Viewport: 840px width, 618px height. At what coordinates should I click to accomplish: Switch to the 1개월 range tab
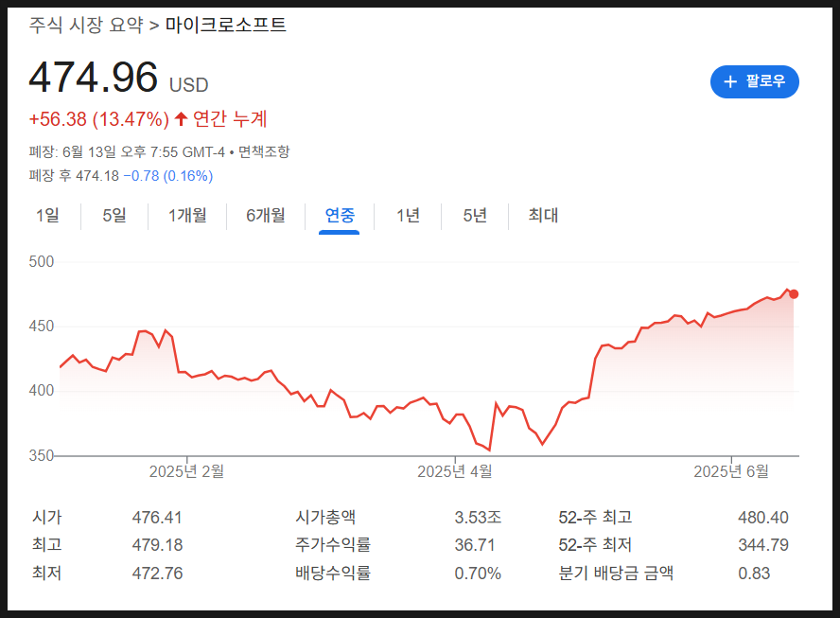[x=187, y=216]
